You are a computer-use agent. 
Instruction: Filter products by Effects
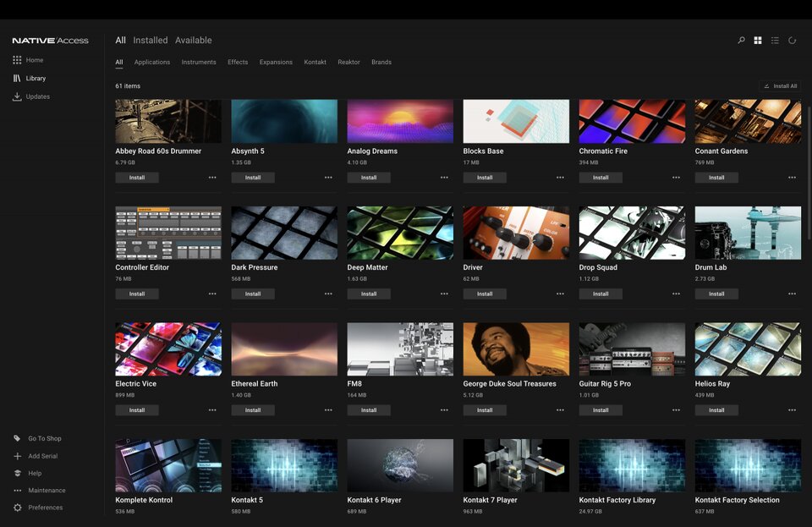coord(238,62)
